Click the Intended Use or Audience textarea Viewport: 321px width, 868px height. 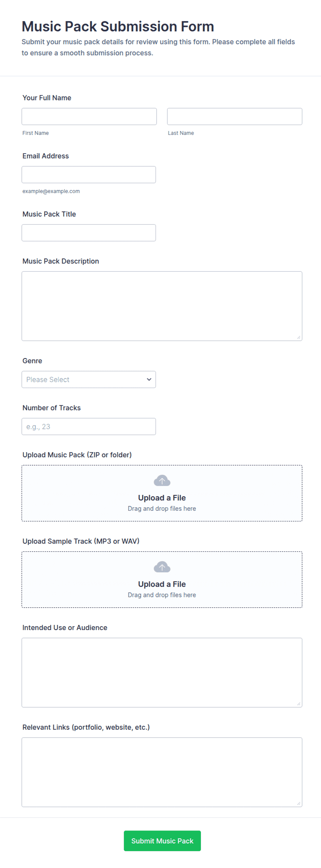pyautogui.click(x=162, y=672)
